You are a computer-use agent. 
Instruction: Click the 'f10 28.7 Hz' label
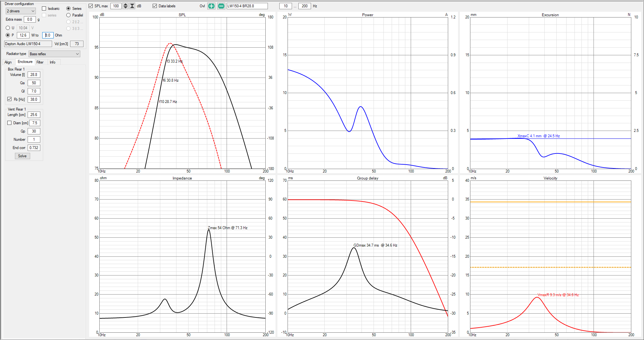(168, 102)
